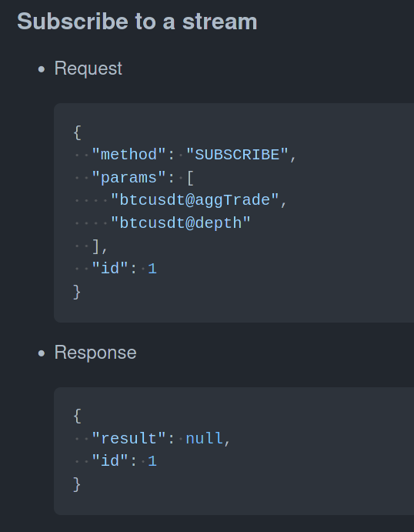Click the "id" key in response block
414x532 pixels.
tap(110, 461)
